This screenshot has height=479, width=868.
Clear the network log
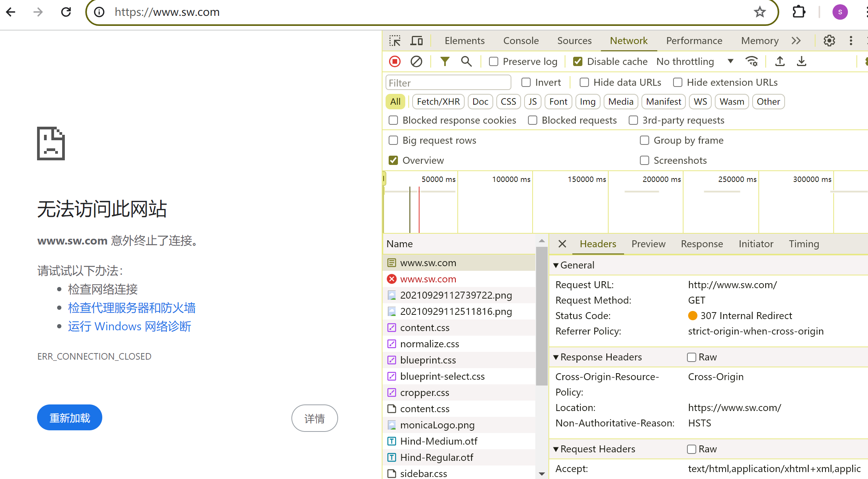coord(416,61)
